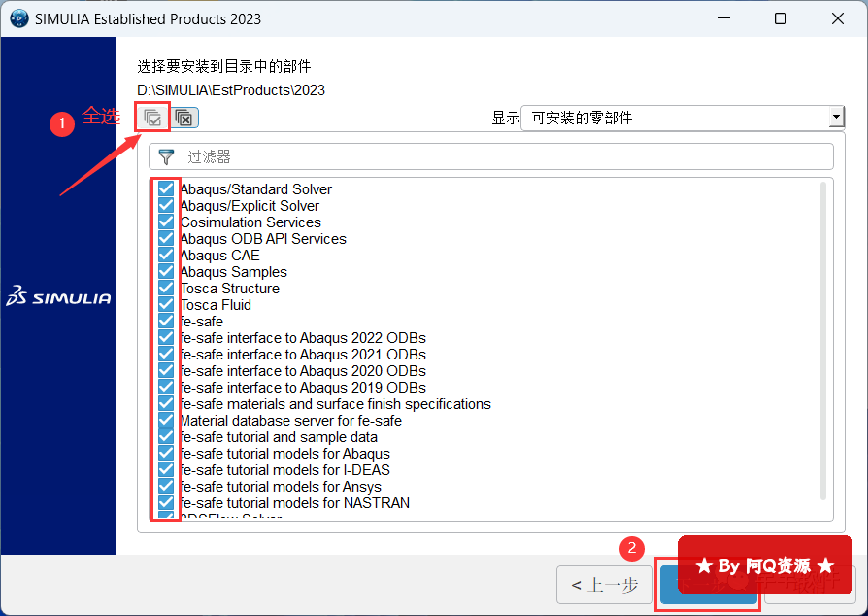Go back with the 上一步 button
Viewport: 868px width, 616px height.
click(605, 585)
